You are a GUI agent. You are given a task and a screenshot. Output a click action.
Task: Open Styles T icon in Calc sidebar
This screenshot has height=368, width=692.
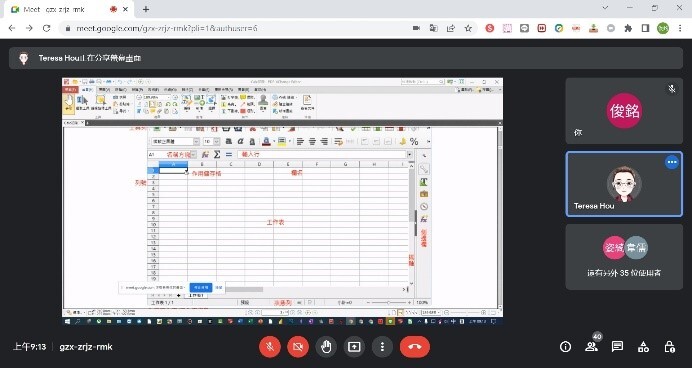pos(424,181)
